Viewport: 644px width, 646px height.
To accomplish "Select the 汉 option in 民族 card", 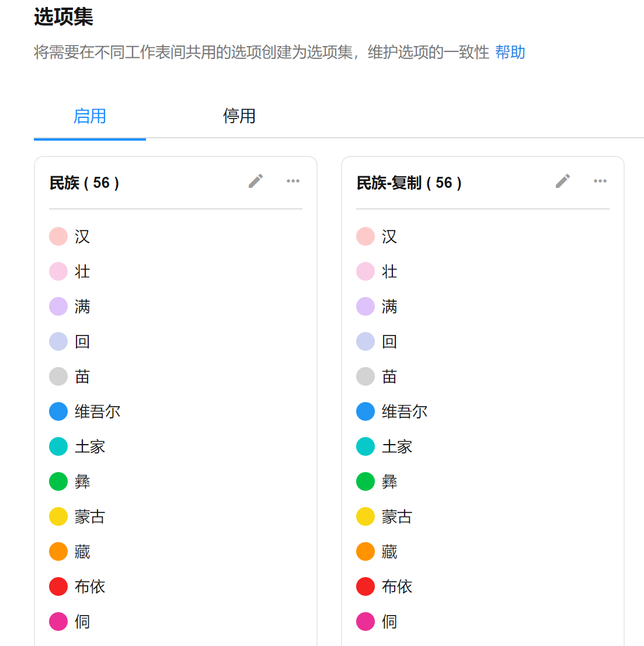I will click(x=82, y=236).
